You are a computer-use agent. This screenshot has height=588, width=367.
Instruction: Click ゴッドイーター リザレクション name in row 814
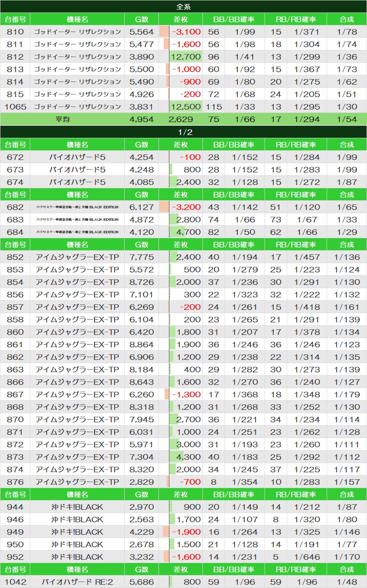[x=77, y=82]
